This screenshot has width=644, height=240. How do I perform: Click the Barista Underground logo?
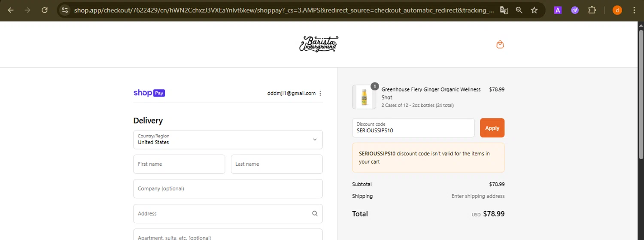(x=319, y=44)
